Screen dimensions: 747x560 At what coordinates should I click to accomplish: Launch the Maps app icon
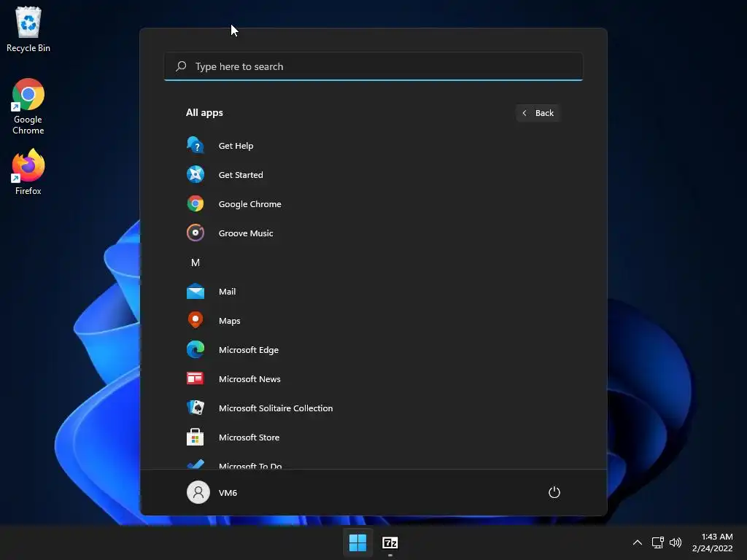(x=196, y=321)
